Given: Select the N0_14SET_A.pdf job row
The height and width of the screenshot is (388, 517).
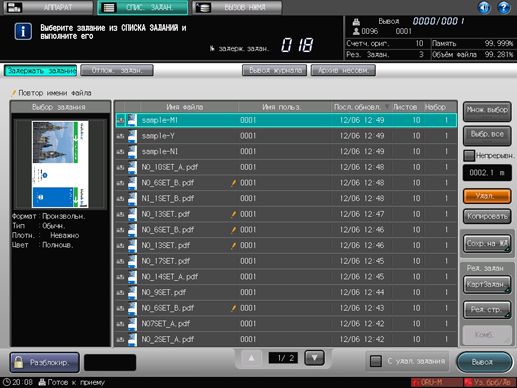Looking at the screenshot, I should click(286, 277).
